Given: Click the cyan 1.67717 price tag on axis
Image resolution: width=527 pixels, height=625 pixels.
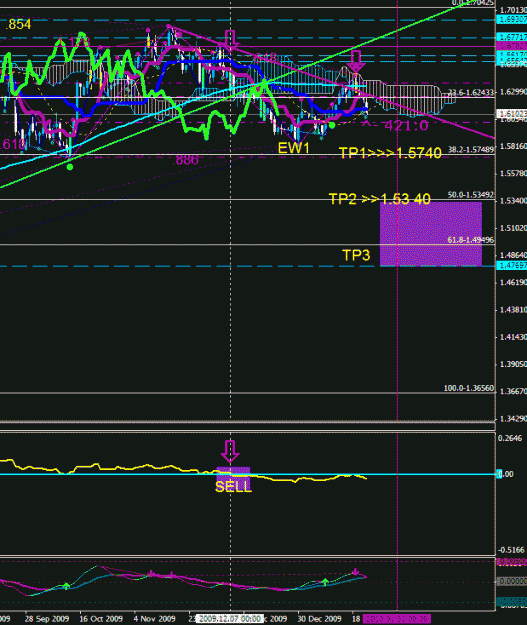Looking at the screenshot, I should [x=511, y=37].
